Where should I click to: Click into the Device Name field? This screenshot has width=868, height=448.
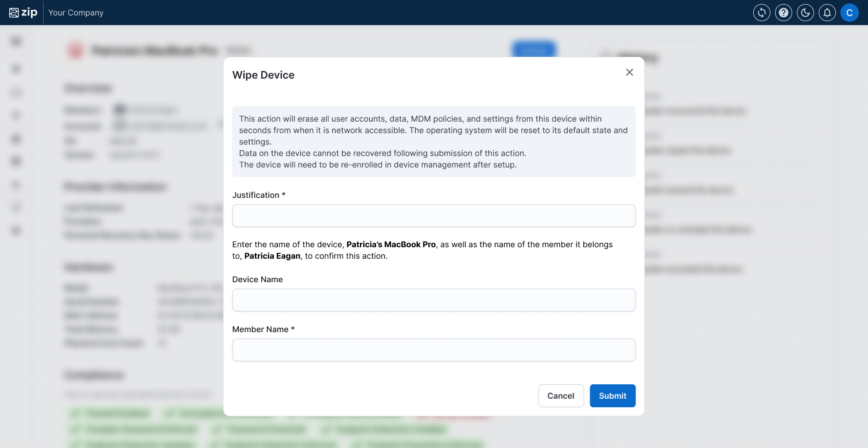tap(433, 300)
